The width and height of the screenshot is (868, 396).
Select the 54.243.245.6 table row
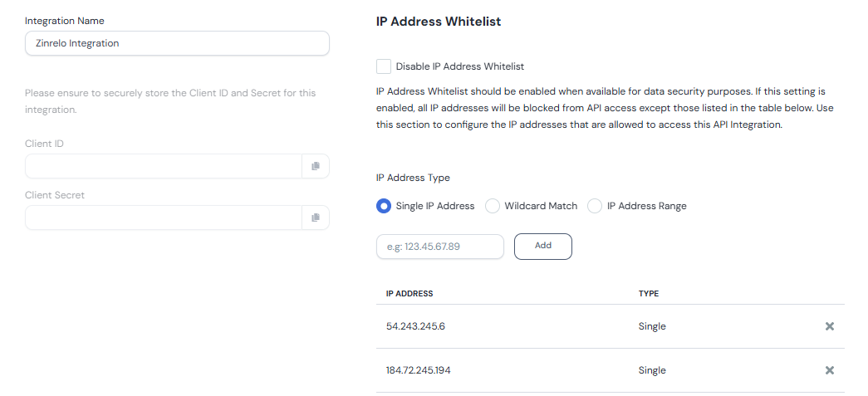[611, 326]
